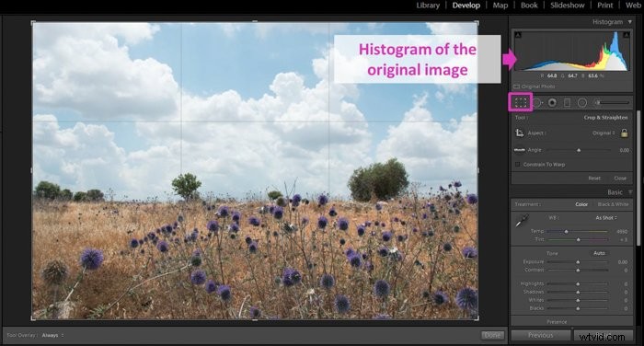Click Done below the photo
644x346 pixels.
pyautogui.click(x=492, y=335)
